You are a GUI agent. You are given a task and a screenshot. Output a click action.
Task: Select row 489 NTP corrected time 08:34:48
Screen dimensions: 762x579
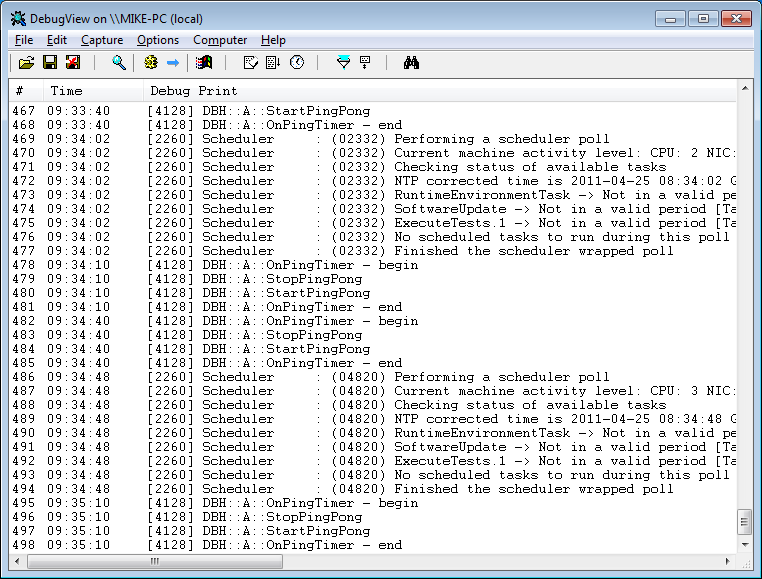[372, 419]
